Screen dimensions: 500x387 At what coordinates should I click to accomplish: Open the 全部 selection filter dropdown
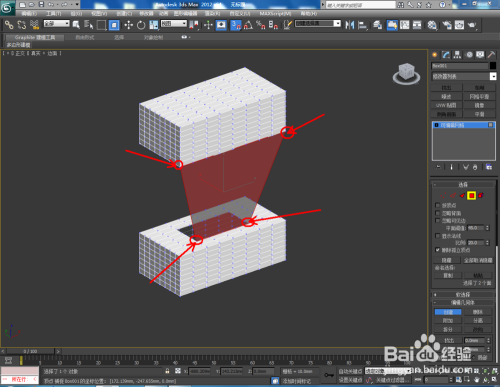click(x=57, y=24)
